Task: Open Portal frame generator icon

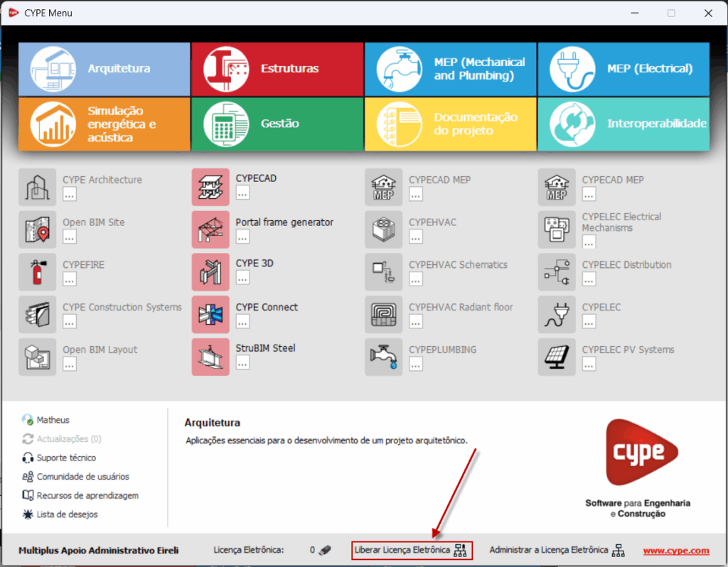Action: pos(210,229)
